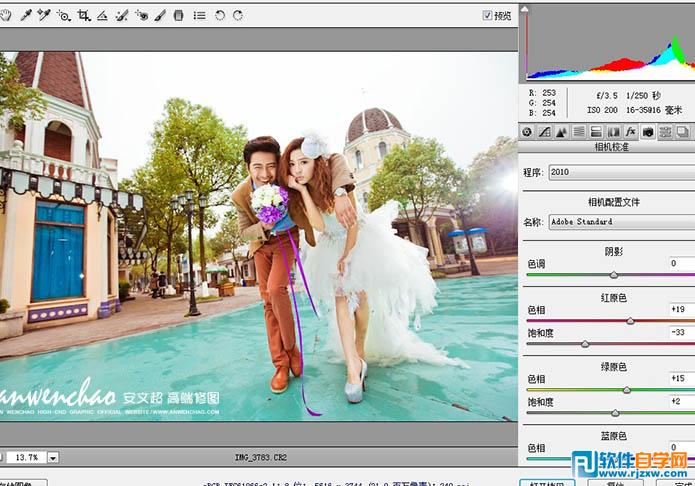Toggle the 预览 preview checkbox

[x=488, y=16]
